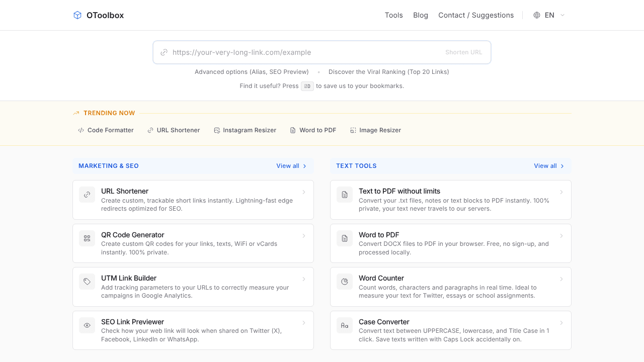Click the MARKETING & SEO section heading
This screenshot has width=644, height=362.
(x=109, y=166)
